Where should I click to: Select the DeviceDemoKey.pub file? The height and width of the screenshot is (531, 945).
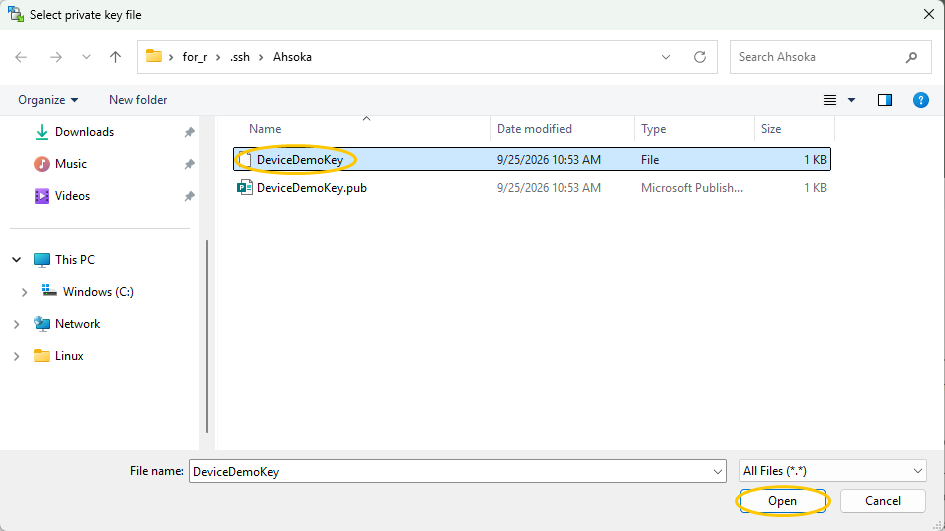(x=532, y=187)
